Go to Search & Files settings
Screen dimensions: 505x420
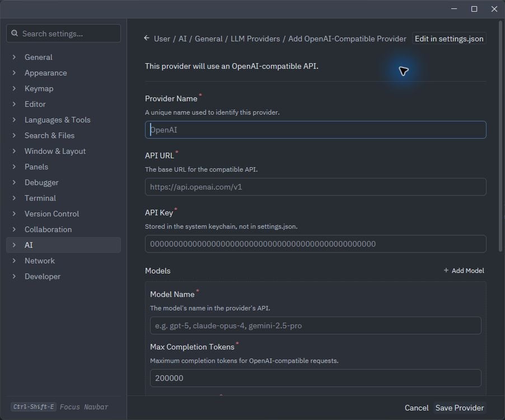(x=63, y=135)
